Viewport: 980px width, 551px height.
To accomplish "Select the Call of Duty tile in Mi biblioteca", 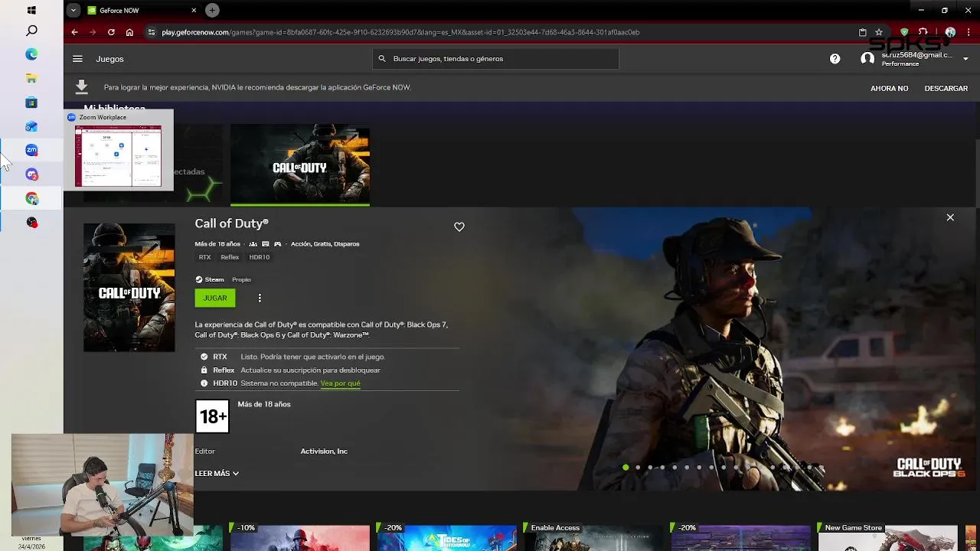I will pyautogui.click(x=300, y=165).
